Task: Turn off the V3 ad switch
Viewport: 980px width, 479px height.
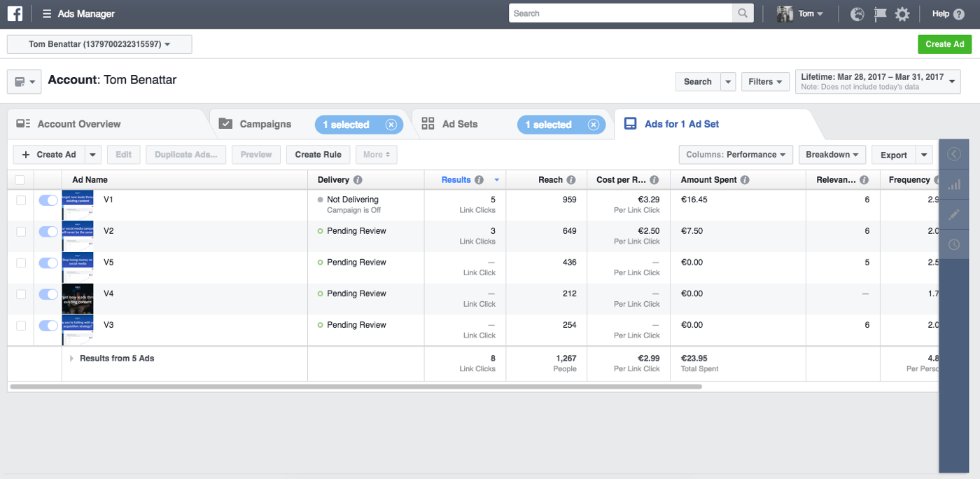Action: pyautogui.click(x=48, y=326)
